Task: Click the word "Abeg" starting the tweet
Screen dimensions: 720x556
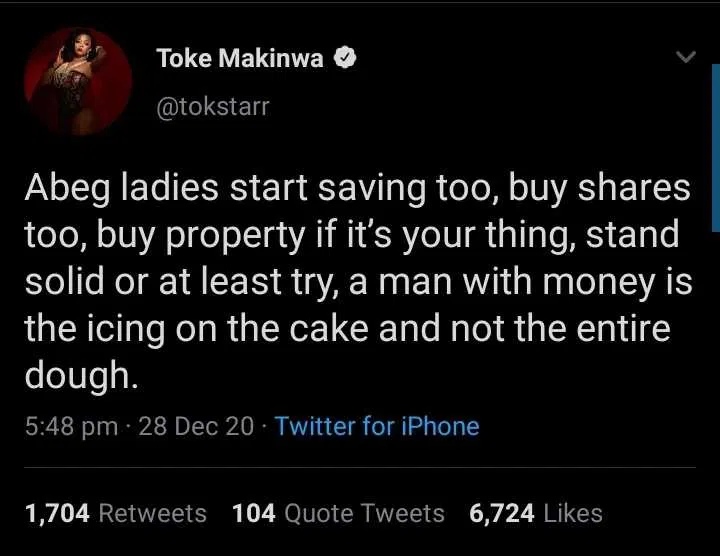Action: (x=65, y=190)
